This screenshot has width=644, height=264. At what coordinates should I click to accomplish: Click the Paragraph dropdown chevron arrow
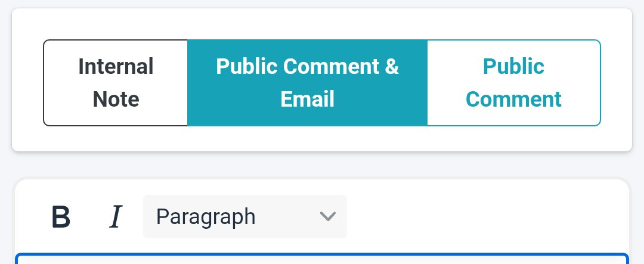click(x=327, y=216)
